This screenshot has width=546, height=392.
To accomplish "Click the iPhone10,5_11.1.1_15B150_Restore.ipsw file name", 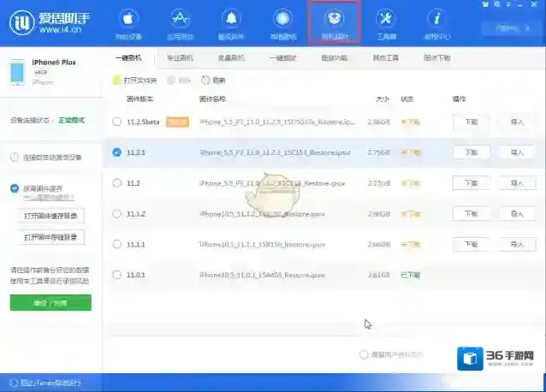I will click(x=262, y=245).
